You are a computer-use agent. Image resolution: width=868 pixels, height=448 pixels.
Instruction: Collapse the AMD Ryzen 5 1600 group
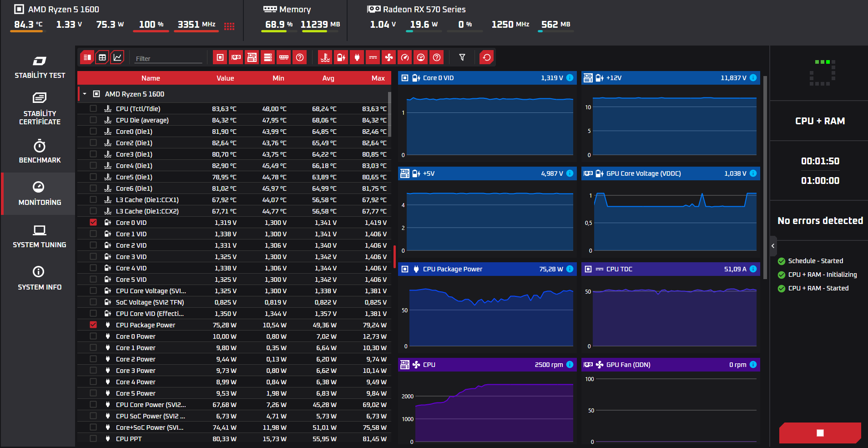85,94
